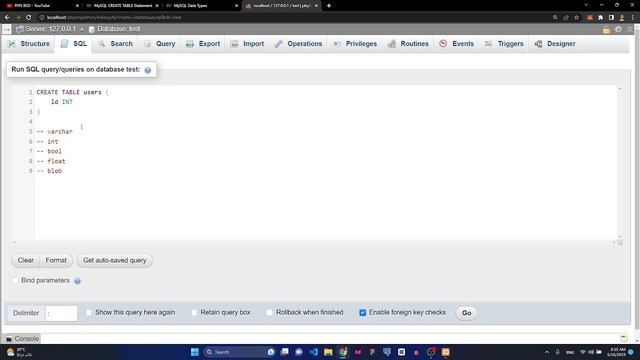Open File Explorer from taskbar

pyautogui.click(x=328, y=352)
